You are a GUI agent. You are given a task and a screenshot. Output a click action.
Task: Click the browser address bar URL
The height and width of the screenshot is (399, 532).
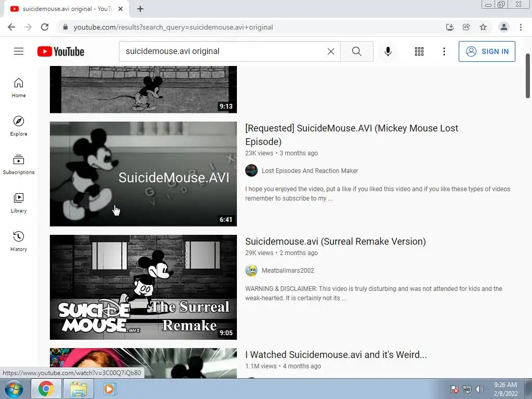pyautogui.click(x=173, y=27)
